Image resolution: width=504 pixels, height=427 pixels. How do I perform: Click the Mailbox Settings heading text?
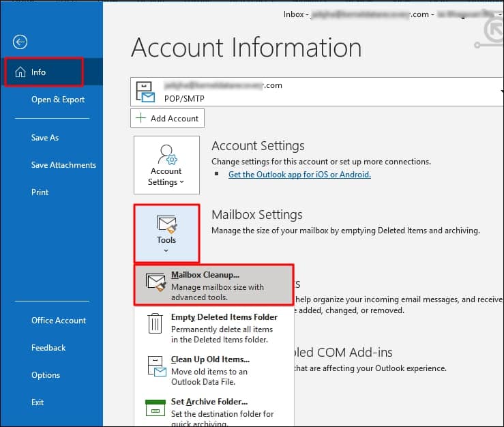tap(257, 214)
